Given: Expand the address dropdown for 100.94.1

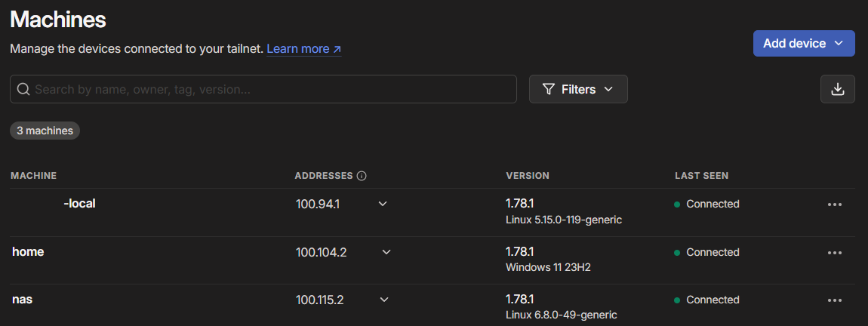Looking at the screenshot, I should 383,204.
